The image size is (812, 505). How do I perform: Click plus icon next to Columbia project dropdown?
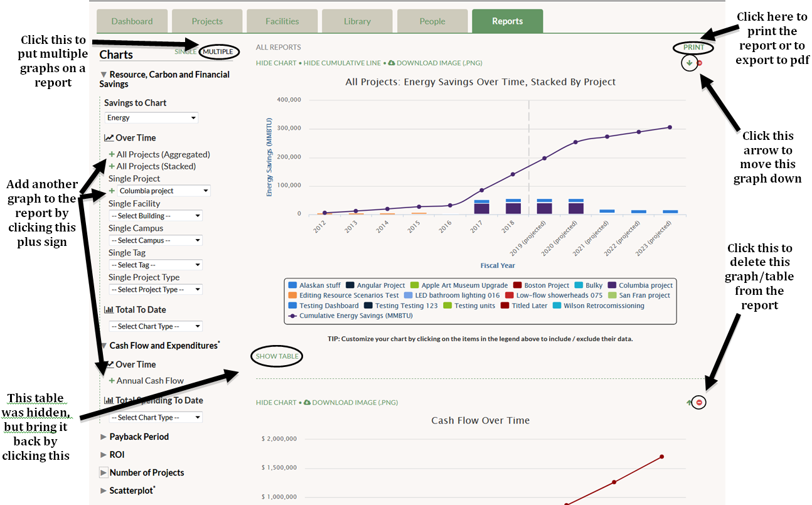(x=112, y=191)
